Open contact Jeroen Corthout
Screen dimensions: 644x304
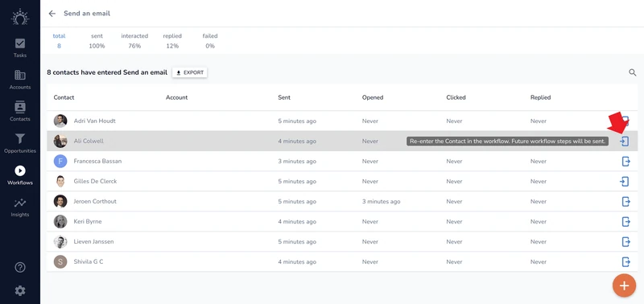pyautogui.click(x=95, y=201)
